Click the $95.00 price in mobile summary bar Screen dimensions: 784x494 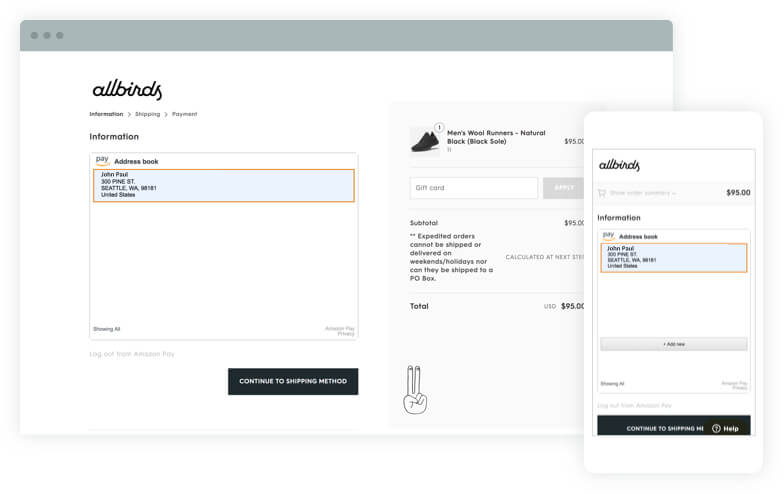738,192
